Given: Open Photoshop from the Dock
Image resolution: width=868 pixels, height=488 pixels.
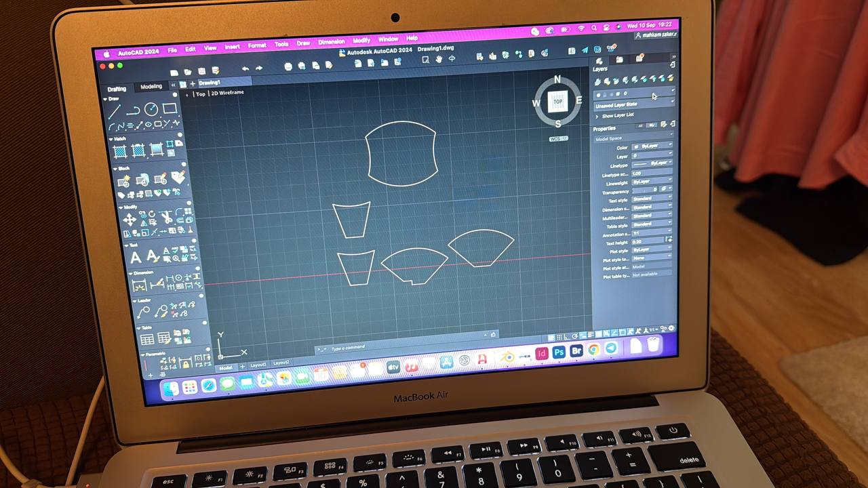Looking at the screenshot, I should click(x=559, y=352).
